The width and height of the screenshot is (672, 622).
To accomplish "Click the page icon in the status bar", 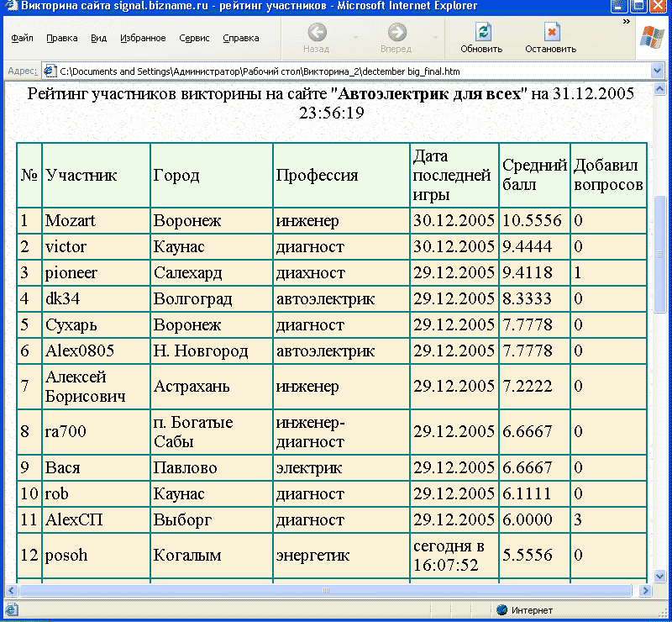I will pyautogui.click(x=11, y=609).
